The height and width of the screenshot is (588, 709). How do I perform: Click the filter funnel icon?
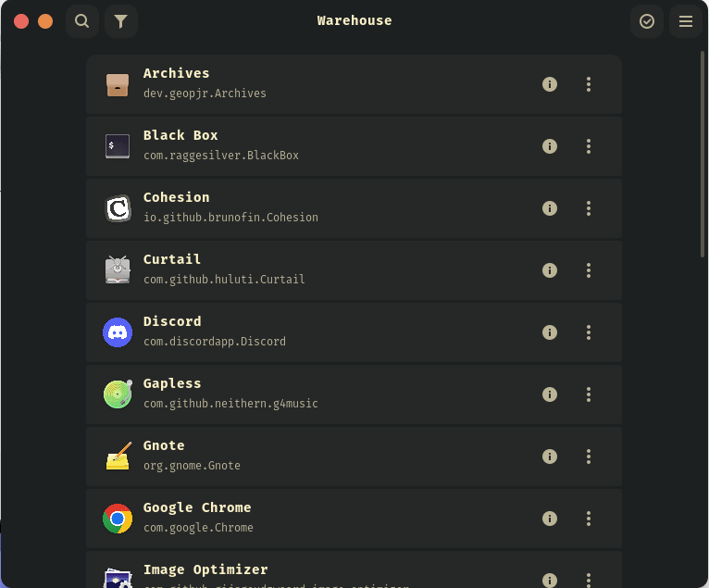(x=120, y=21)
